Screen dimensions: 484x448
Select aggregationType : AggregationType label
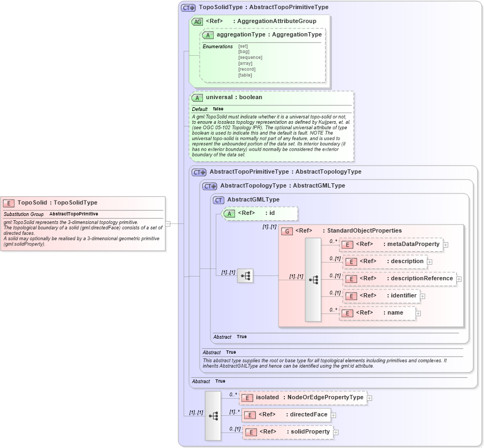click(269, 34)
